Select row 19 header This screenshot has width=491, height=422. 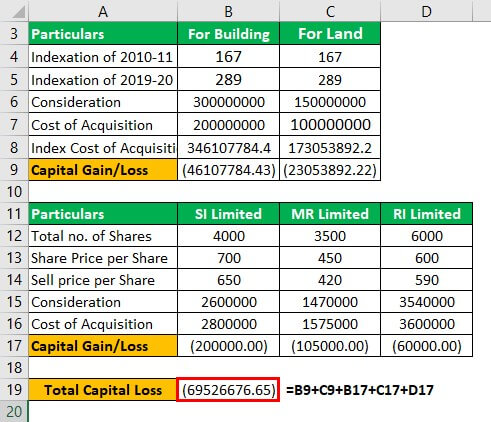click(14, 390)
